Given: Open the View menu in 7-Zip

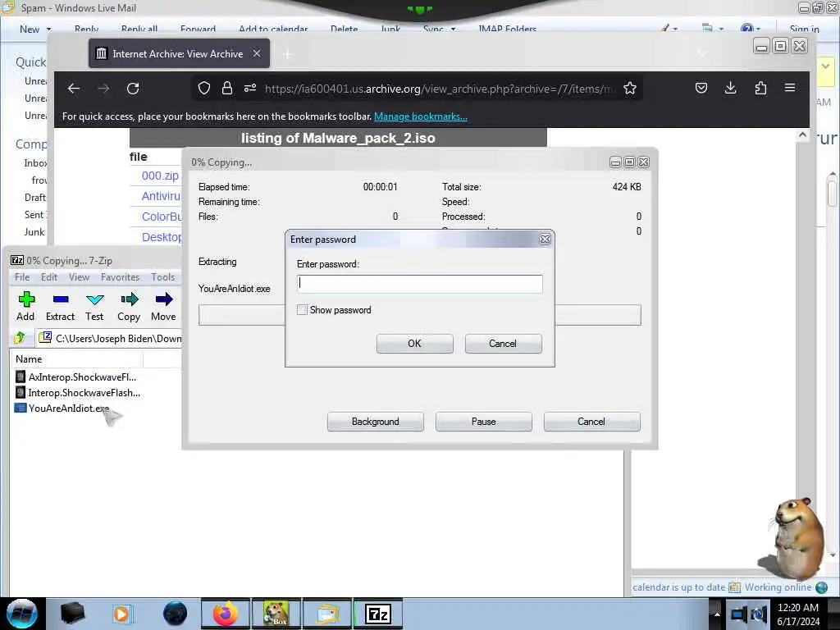Looking at the screenshot, I should coord(79,277).
